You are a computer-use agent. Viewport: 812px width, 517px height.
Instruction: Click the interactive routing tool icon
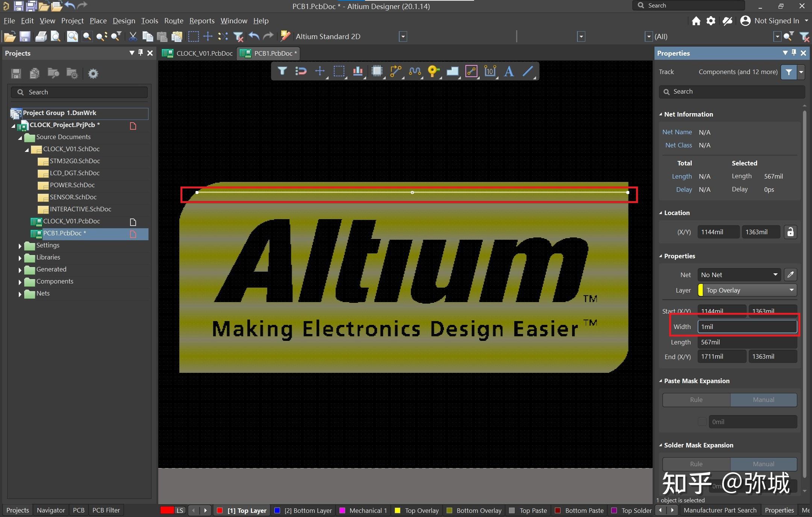(395, 71)
